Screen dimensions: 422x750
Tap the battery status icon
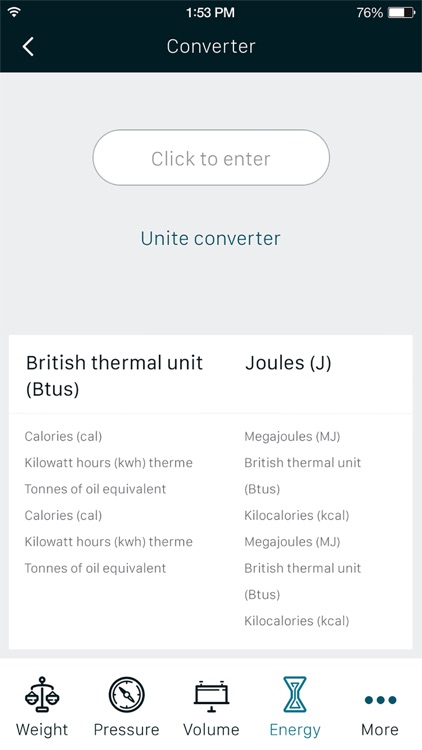[401, 13]
